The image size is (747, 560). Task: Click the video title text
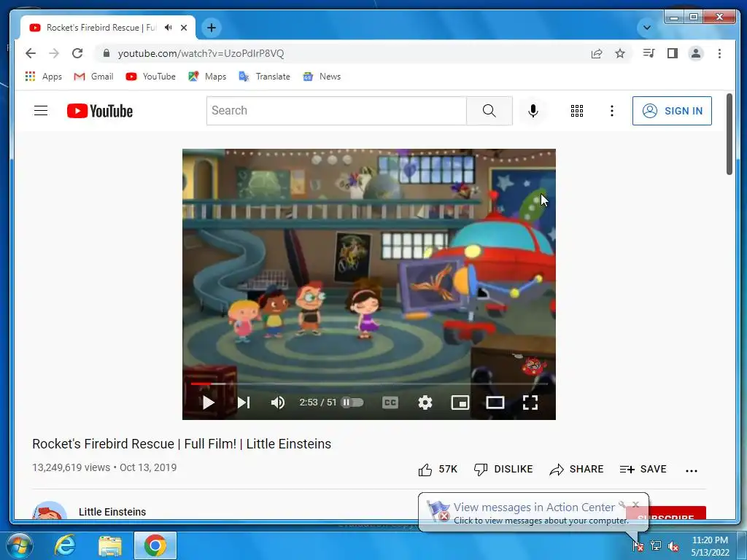[182, 444]
